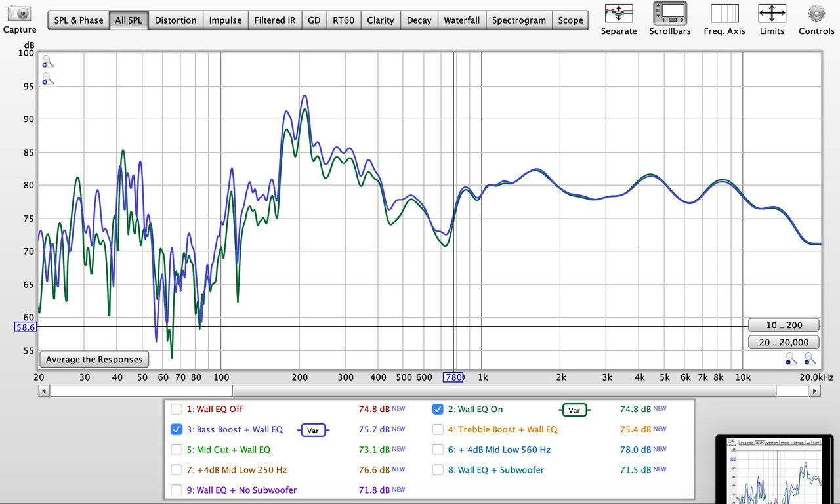The height and width of the screenshot is (504, 840).
Task: Toggle the Scrollbars icon
Action: (x=670, y=13)
